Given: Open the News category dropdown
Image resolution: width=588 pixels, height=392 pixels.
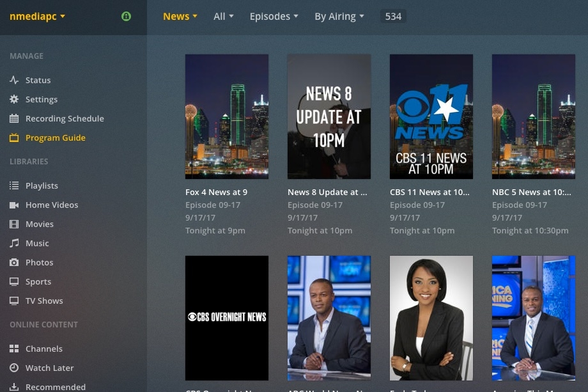Looking at the screenshot, I should coord(180,16).
